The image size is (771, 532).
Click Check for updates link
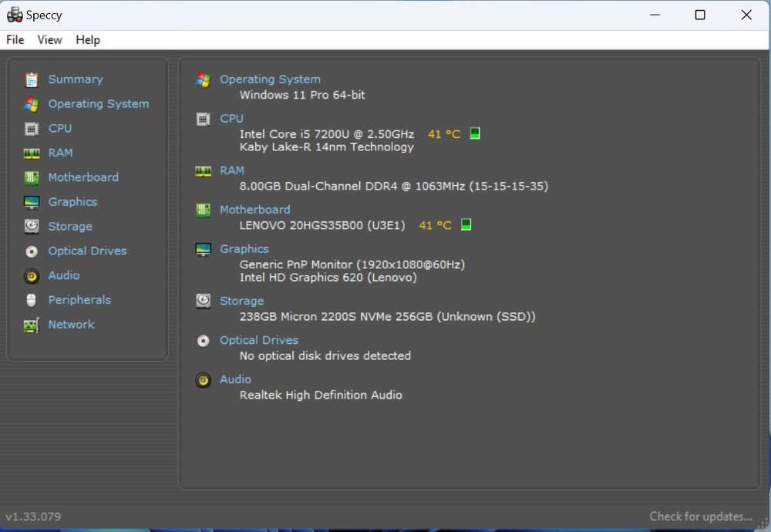(x=701, y=517)
